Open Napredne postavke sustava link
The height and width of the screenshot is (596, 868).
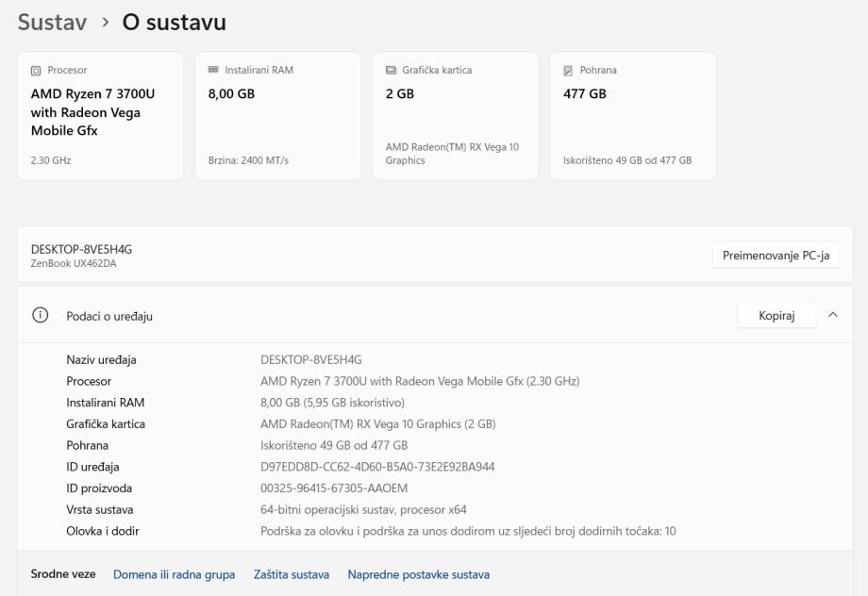[418, 574]
